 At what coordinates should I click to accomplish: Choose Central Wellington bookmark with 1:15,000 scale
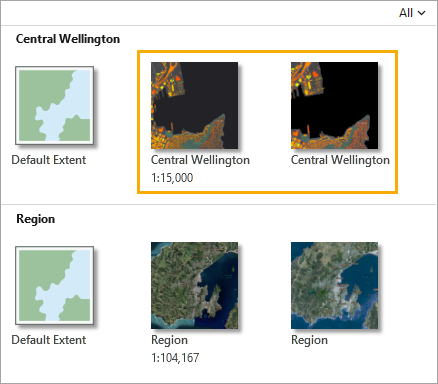point(194,105)
